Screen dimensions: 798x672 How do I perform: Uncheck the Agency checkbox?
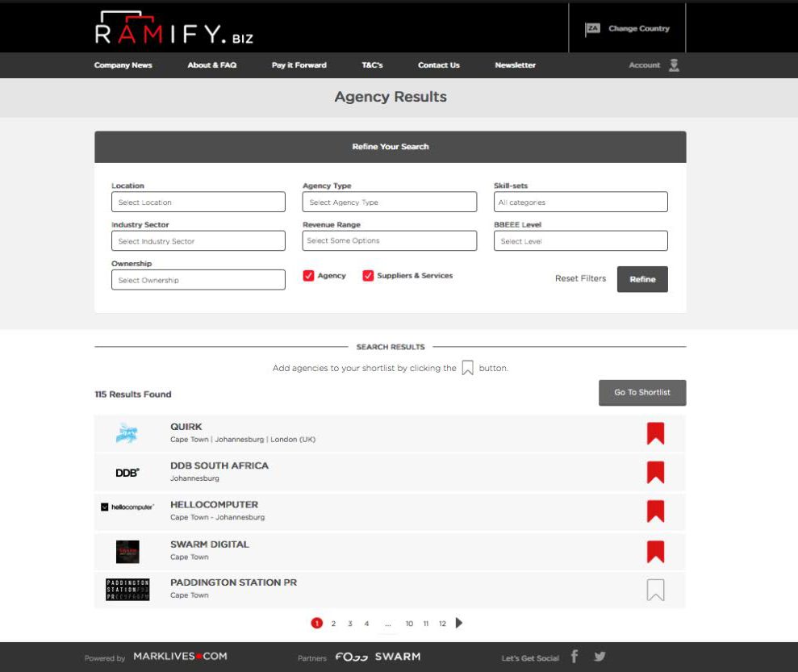point(308,276)
